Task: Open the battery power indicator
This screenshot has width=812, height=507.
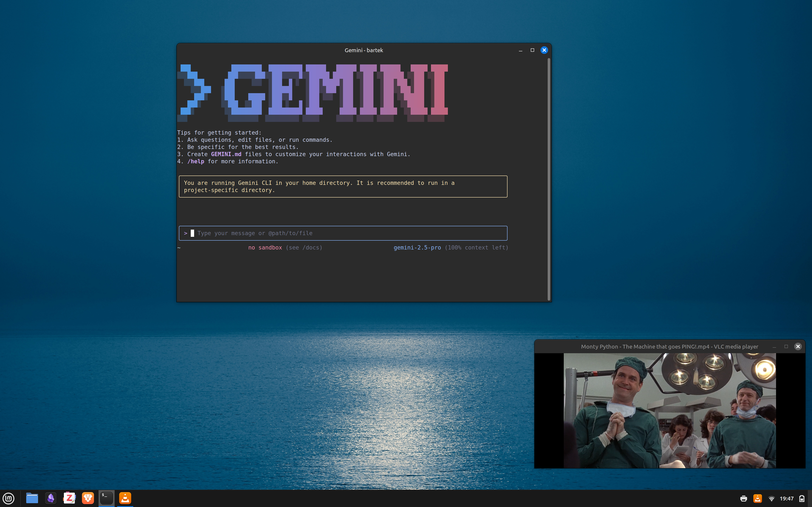Action: [802, 499]
